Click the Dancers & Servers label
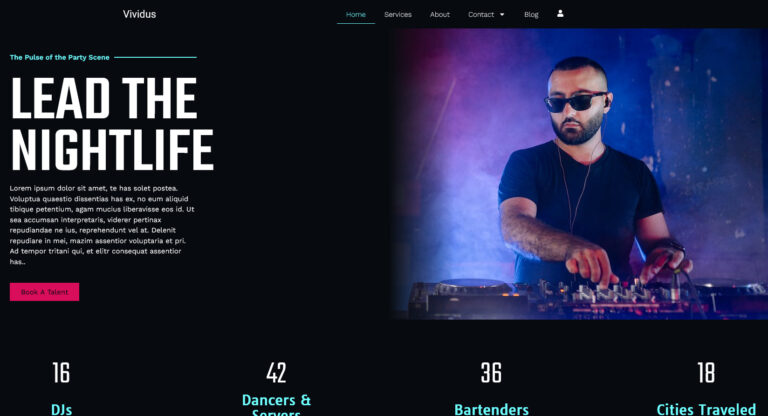Viewport: 768px width, 416px height. pos(276,405)
